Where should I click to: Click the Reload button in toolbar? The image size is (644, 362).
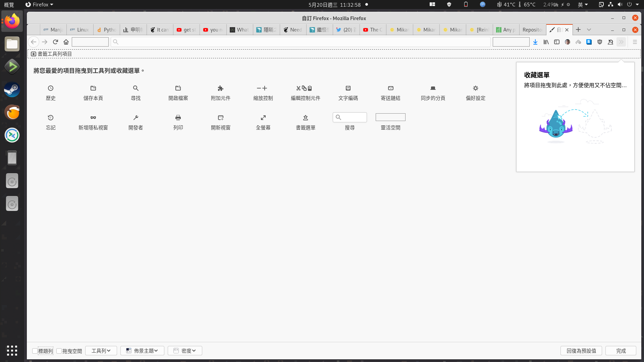[x=55, y=42]
